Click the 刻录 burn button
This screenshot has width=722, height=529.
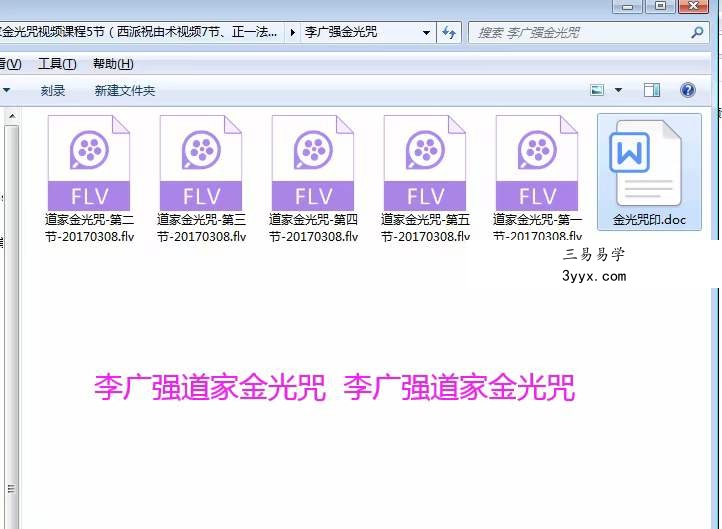click(52, 90)
